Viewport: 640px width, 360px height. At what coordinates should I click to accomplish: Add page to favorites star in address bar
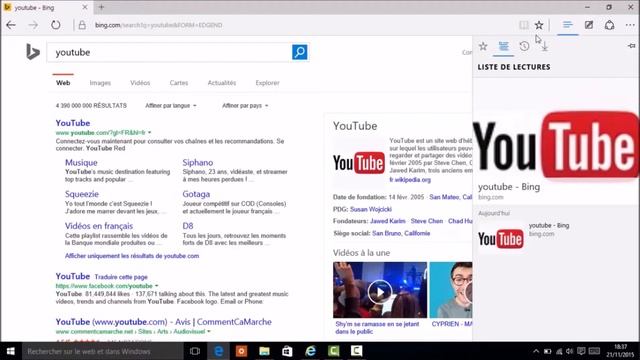pos(539,25)
